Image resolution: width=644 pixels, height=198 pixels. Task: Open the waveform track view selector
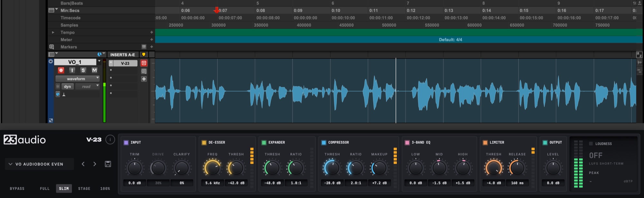point(77,79)
